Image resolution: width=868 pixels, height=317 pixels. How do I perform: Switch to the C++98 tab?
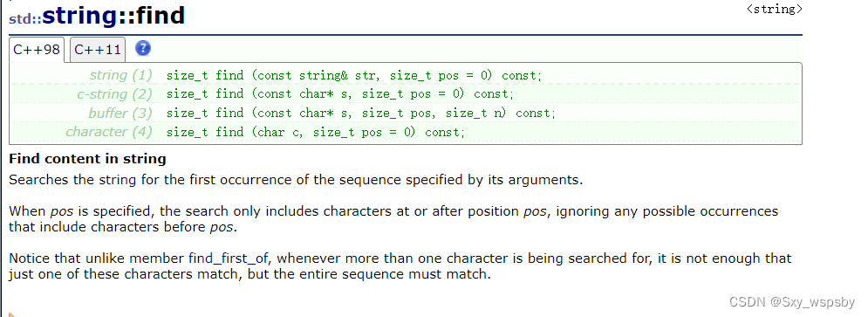[37, 49]
